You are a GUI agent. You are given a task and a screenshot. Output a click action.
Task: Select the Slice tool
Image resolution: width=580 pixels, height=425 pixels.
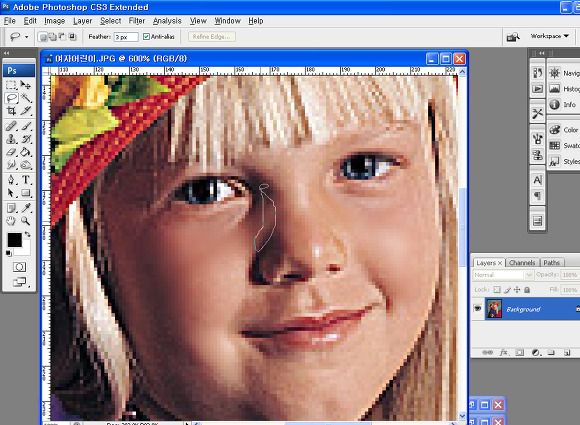pos(26,111)
